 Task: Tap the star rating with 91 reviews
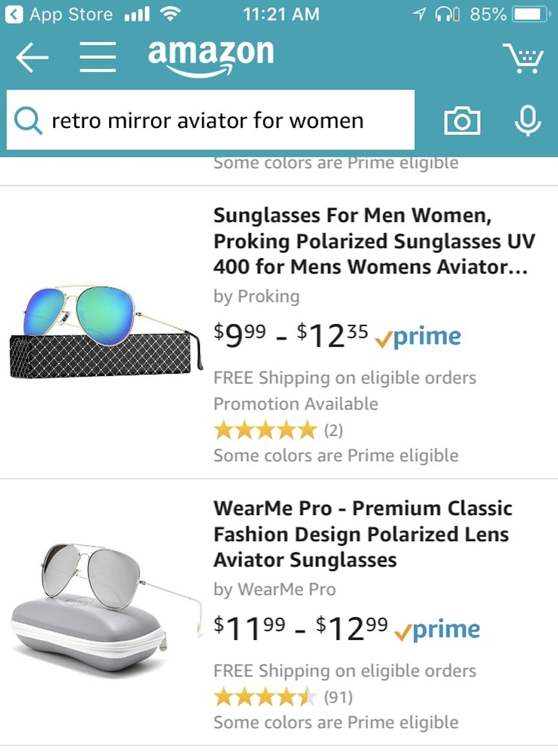(283, 697)
